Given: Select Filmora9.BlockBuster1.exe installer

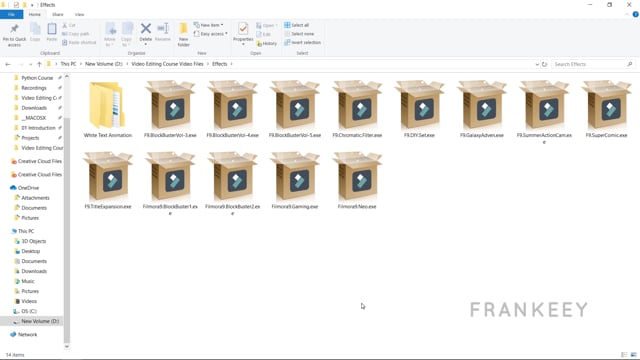Looking at the screenshot, I should pos(170,183).
